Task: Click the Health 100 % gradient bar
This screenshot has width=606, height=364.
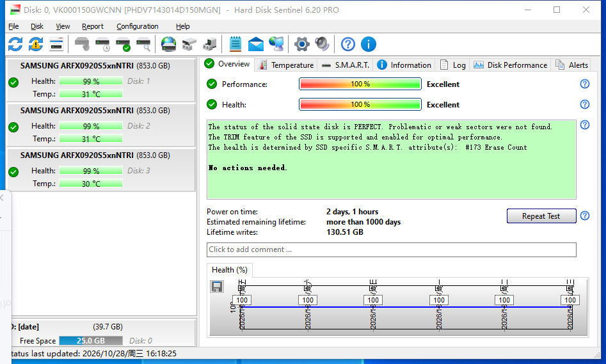Action: point(360,104)
